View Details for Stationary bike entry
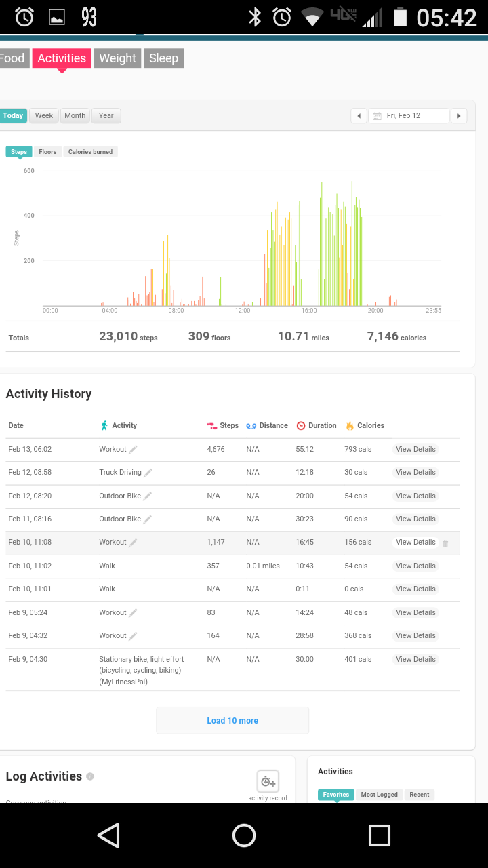 click(415, 660)
